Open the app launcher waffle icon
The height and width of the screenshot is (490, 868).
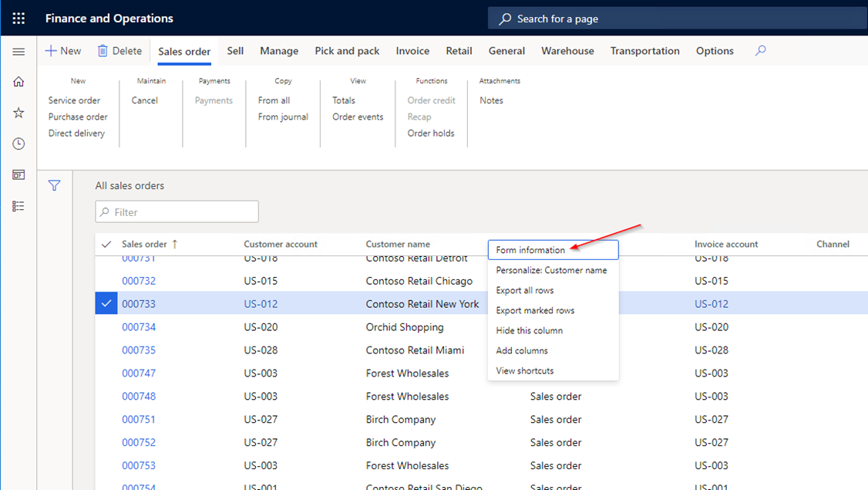(19, 19)
